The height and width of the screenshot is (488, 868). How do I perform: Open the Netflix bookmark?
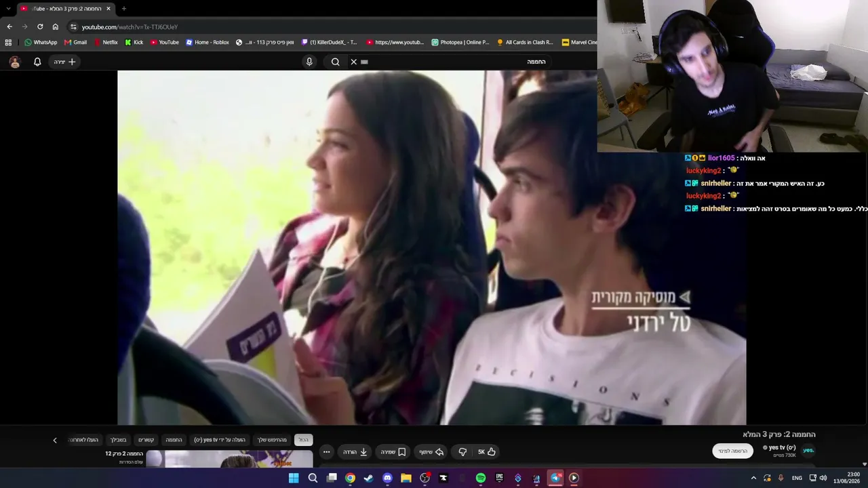click(106, 42)
